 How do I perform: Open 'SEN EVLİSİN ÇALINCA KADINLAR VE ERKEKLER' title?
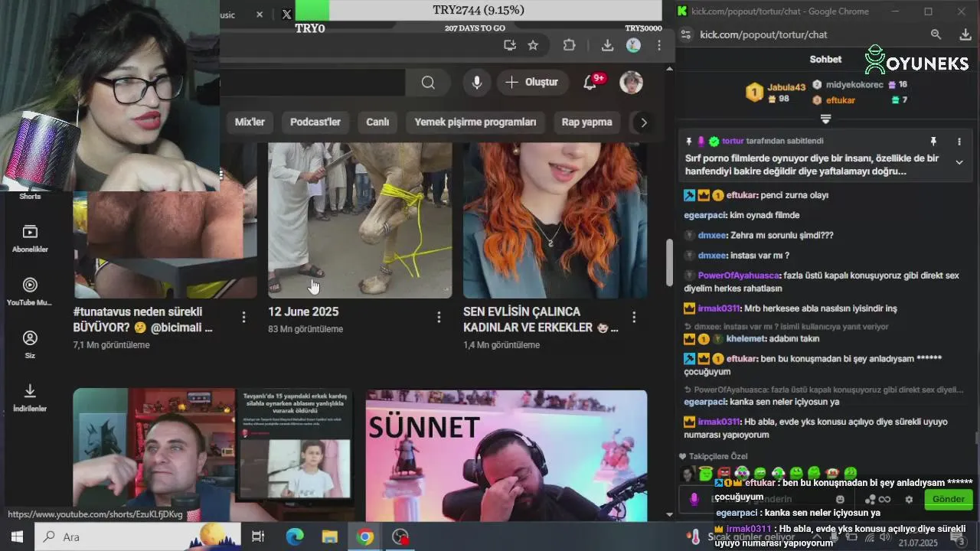[541, 320]
